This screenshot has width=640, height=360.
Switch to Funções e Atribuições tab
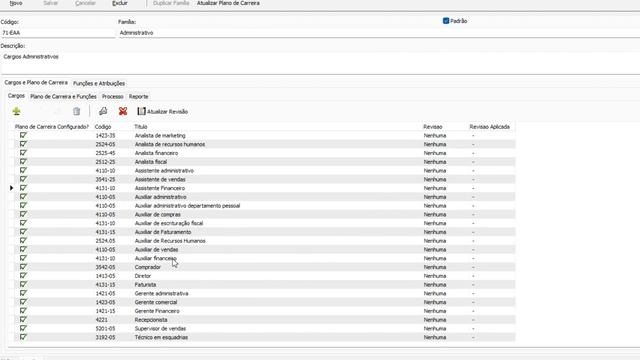tap(99, 83)
